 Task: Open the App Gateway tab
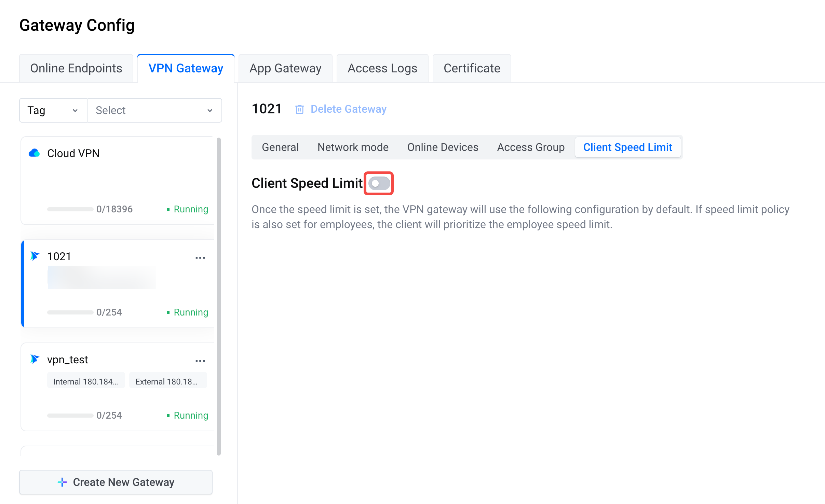(285, 68)
